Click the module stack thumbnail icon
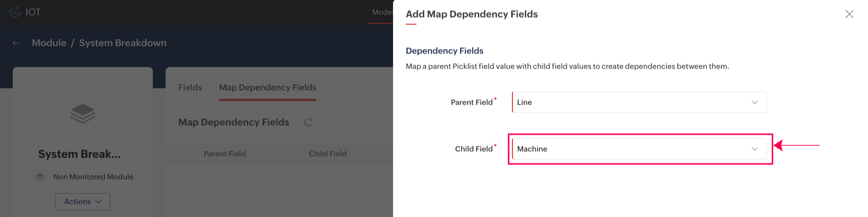 click(x=82, y=114)
